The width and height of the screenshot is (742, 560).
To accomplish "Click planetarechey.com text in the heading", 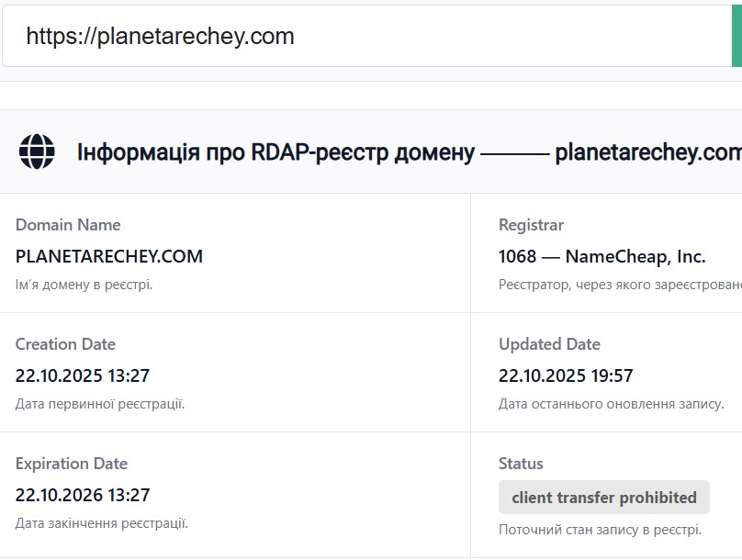I will (x=648, y=152).
